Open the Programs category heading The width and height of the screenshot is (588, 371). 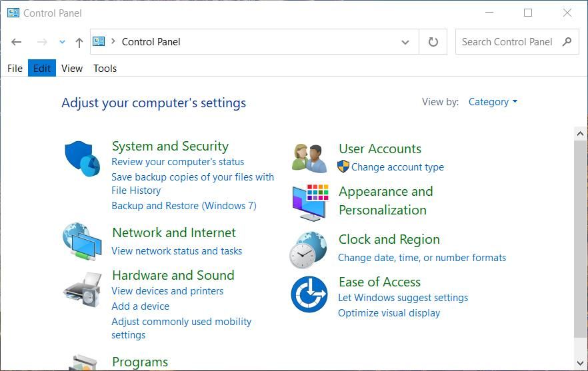pos(140,362)
